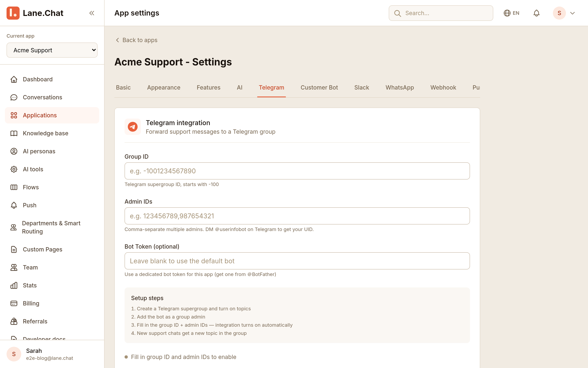This screenshot has width=588, height=368.
Task: Switch to the Slack tab
Action: coord(362,88)
